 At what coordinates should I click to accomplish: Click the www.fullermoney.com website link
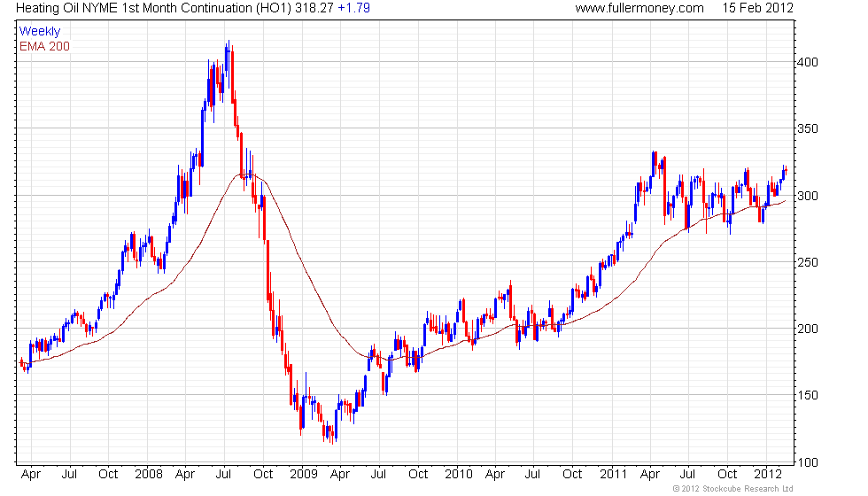tap(639, 8)
